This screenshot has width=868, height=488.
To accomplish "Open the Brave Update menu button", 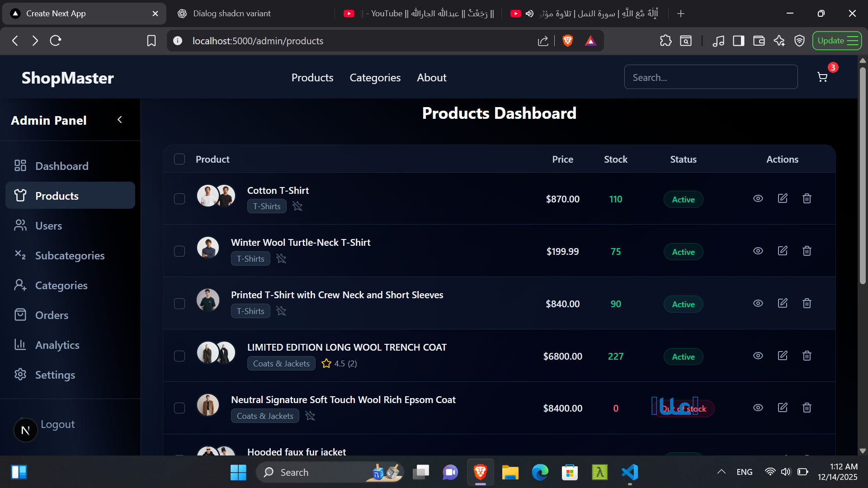I will click(837, 41).
